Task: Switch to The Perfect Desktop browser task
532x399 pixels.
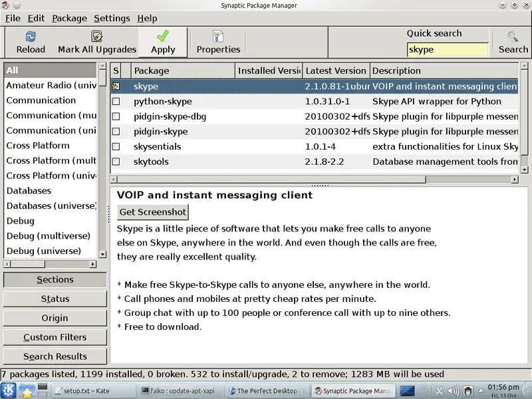Action: 267,391
